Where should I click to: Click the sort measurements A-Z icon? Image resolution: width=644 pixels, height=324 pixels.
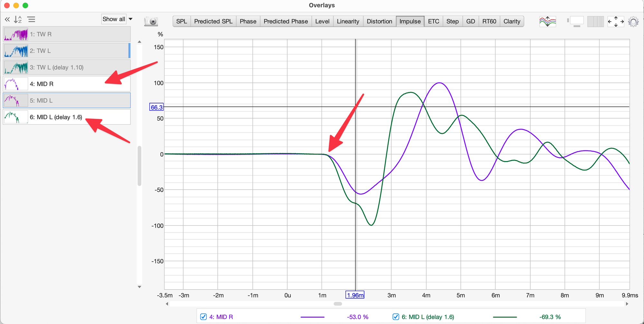pos(18,19)
